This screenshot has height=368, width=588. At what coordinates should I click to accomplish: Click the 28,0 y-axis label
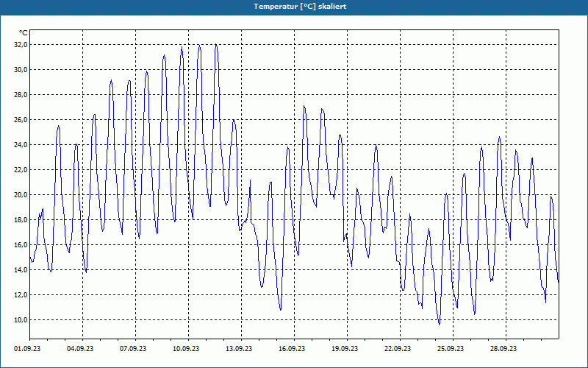[x=21, y=95]
